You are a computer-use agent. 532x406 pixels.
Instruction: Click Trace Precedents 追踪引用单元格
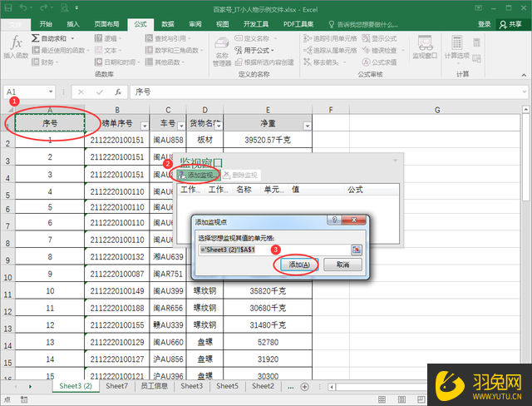pos(330,38)
